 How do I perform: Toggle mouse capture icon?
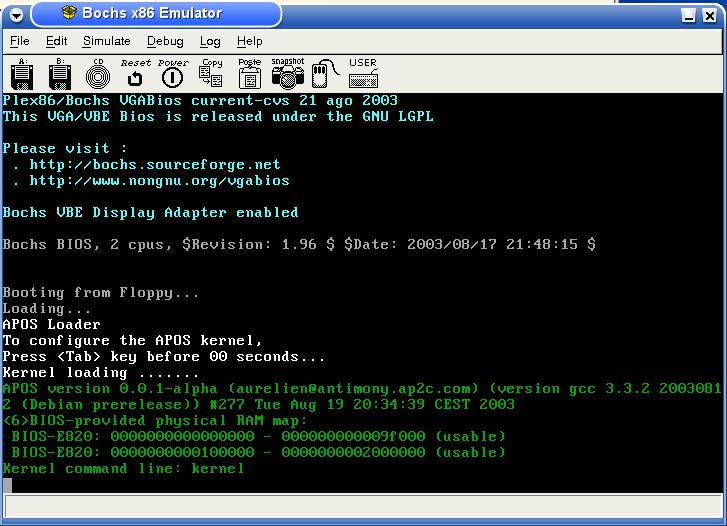pos(325,73)
